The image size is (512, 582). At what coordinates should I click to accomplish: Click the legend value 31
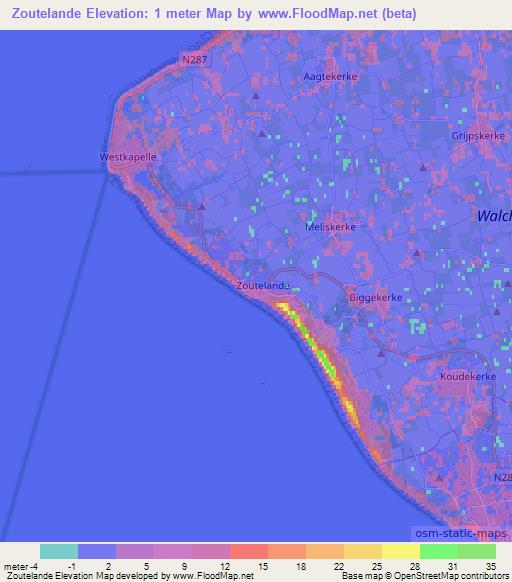pos(453,567)
